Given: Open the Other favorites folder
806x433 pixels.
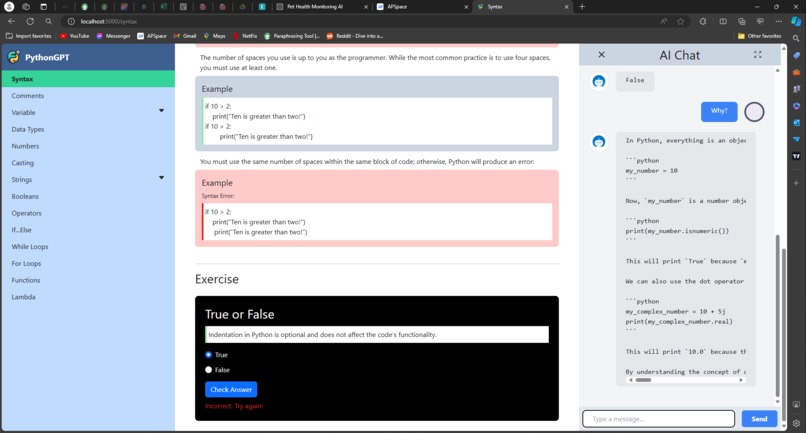Looking at the screenshot, I should click(759, 36).
